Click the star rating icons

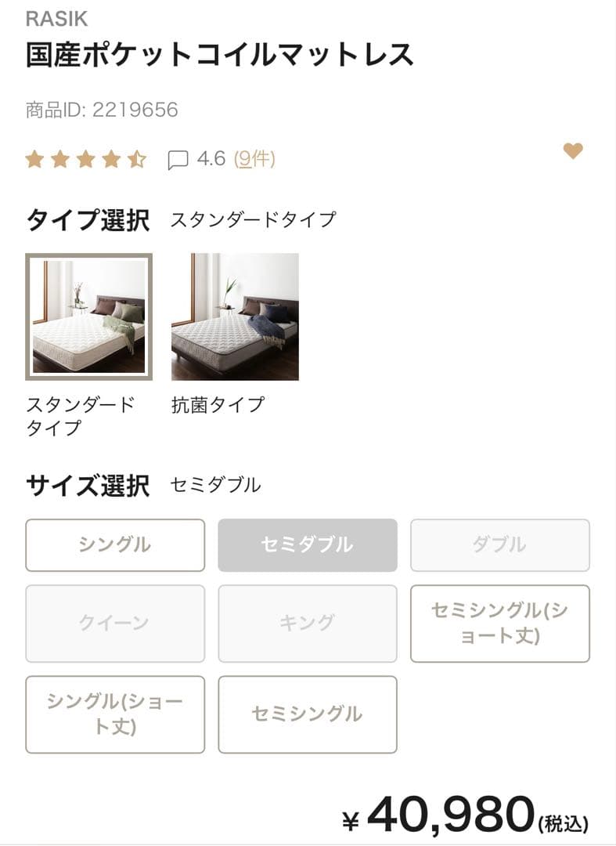tap(85, 160)
